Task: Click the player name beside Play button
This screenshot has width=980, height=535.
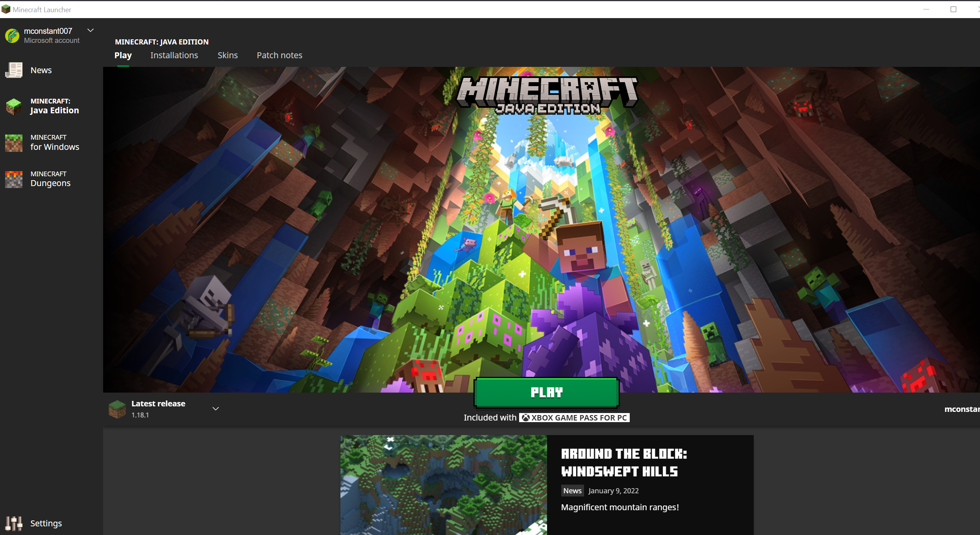Action: pos(962,409)
